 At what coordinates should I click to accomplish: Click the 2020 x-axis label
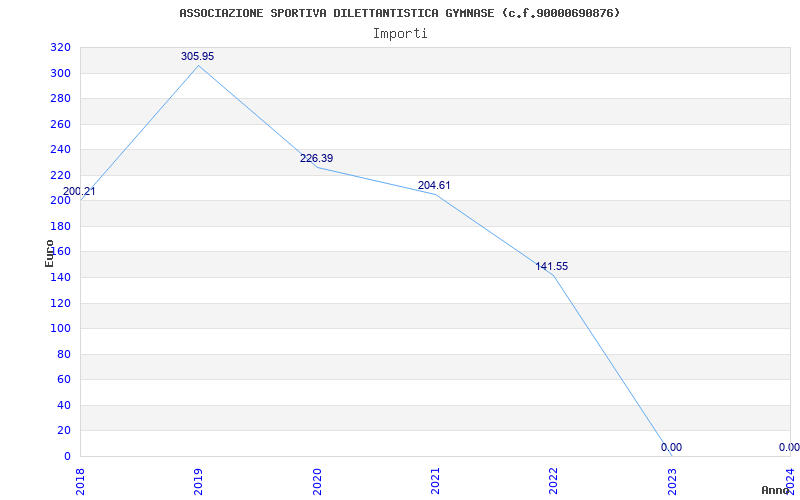(x=317, y=482)
